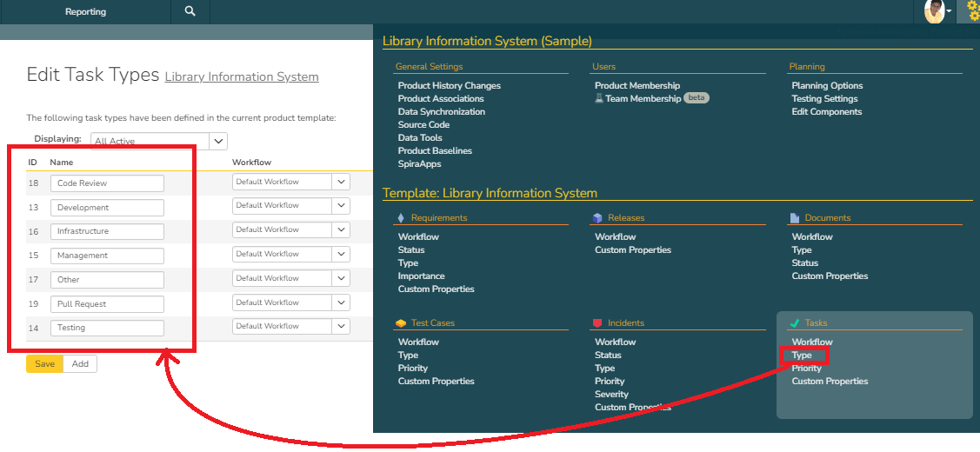This screenshot has width=980, height=452.
Task: Click the Pull Request name field
Action: 107,304
